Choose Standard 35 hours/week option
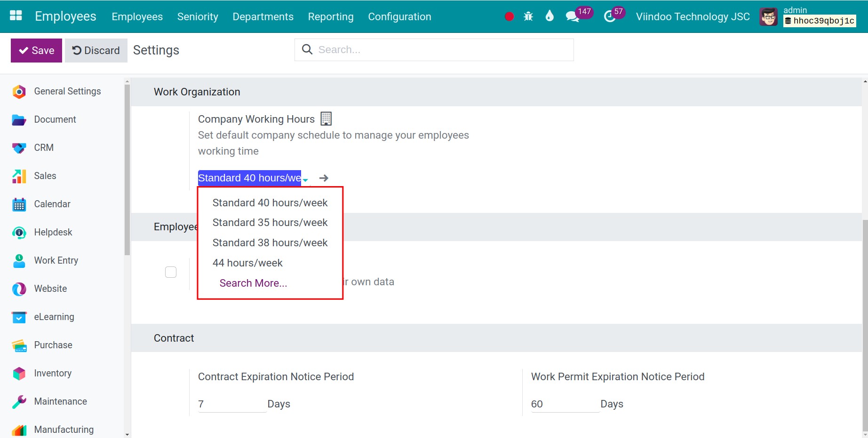The height and width of the screenshot is (438, 868). click(270, 223)
